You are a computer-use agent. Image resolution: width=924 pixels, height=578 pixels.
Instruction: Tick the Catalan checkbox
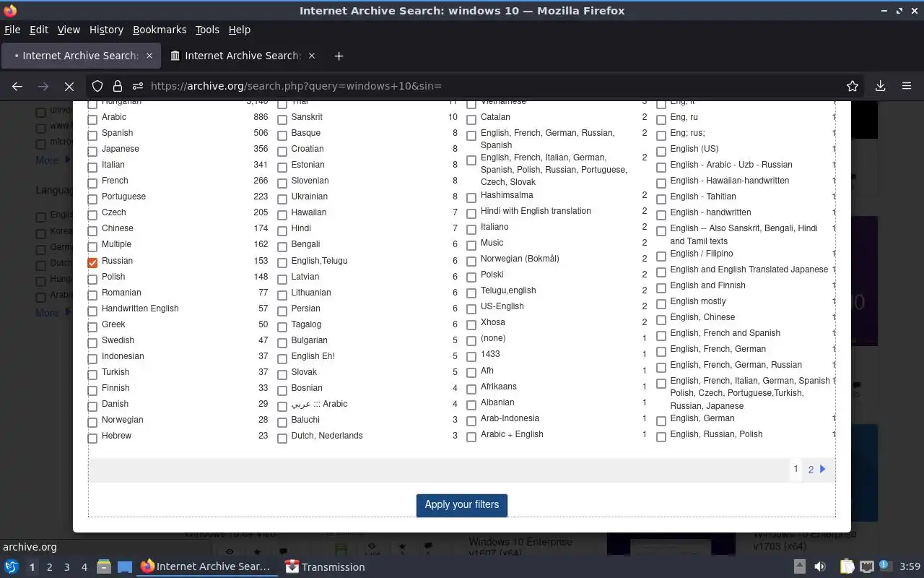(x=471, y=119)
